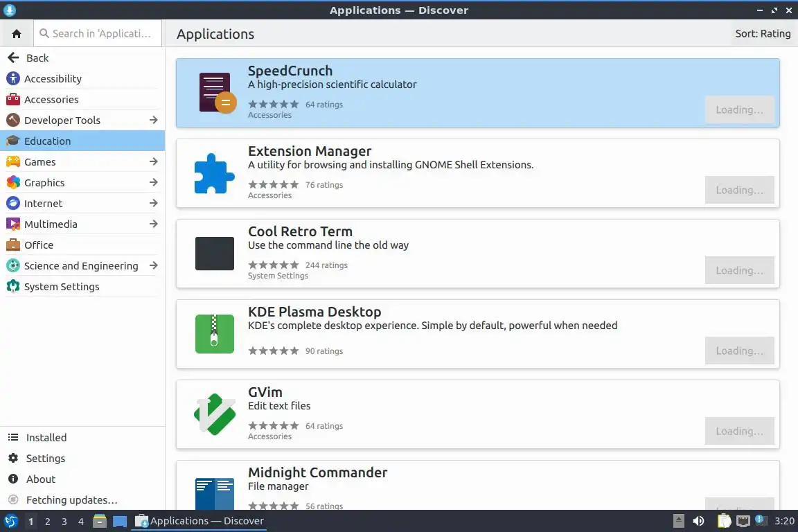Switch to virtual desktop 2

47,522
